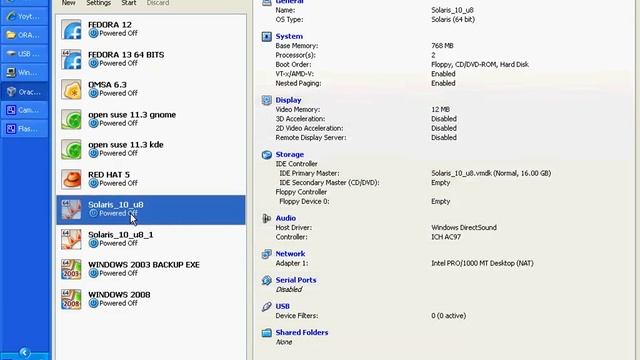Screen dimensions: 640x360
Task: Open the Network settings heading link
Action: pos(290,253)
